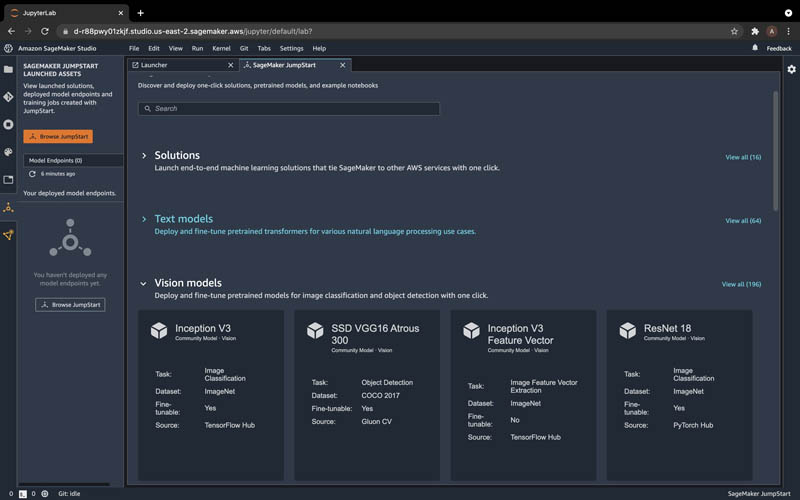Click into the JumpStart Search field

[x=289, y=109]
